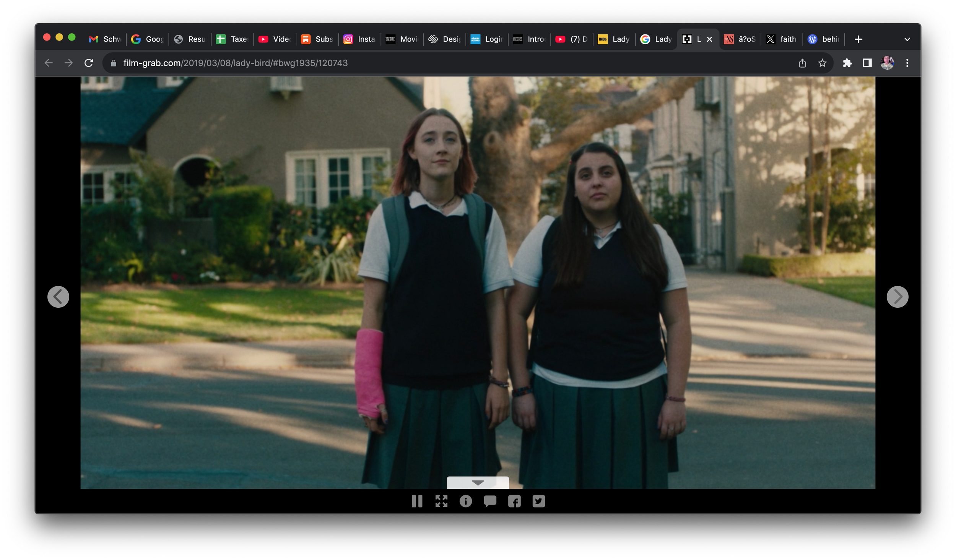
Task: Toggle the browser side panel
Action: (867, 63)
